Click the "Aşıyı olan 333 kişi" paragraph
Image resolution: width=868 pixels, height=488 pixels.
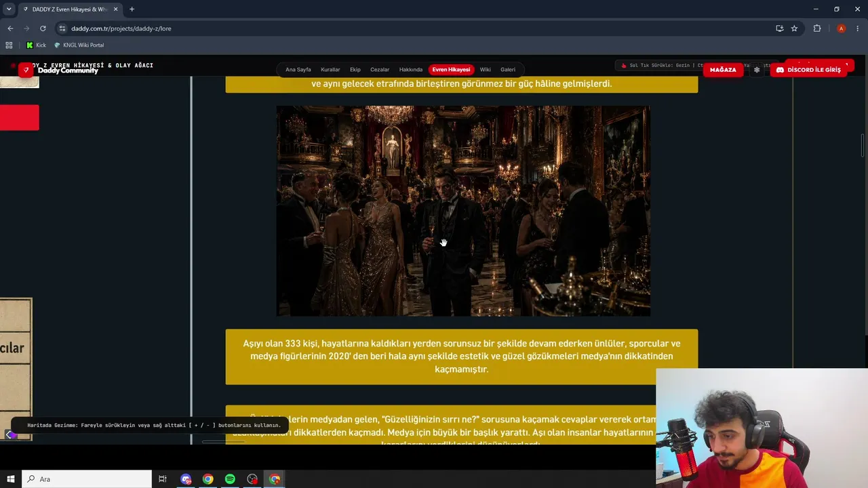[x=462, y=357]
